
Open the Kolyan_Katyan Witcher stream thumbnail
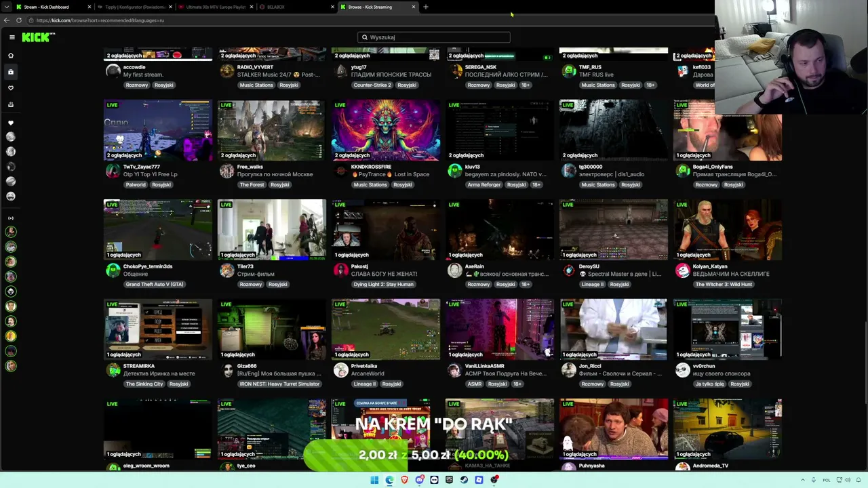click(728, 230)
